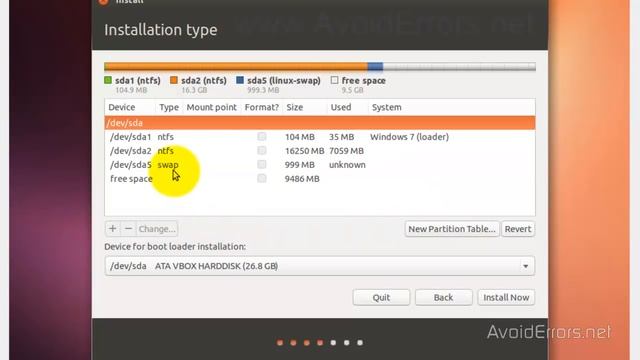640x360 pixels.
Task: Select the /dev/sda2 partition row
Action: pos(320,151)
